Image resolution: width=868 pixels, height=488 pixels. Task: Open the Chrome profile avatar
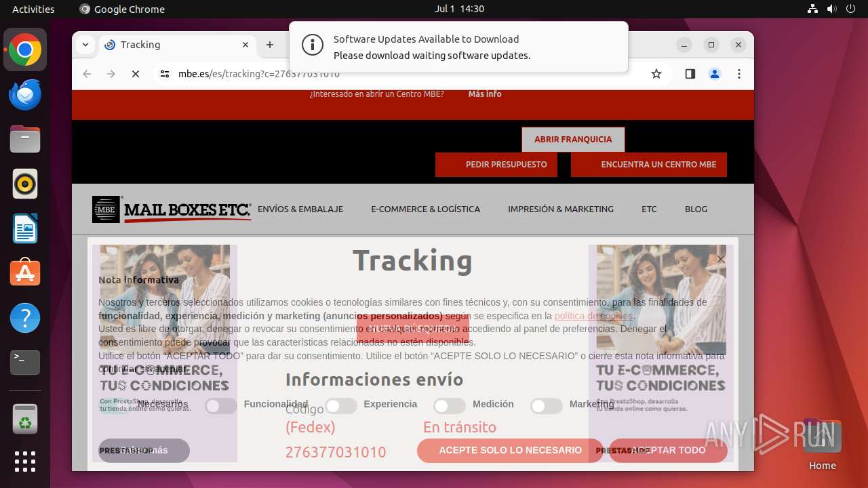click(715, 74)
